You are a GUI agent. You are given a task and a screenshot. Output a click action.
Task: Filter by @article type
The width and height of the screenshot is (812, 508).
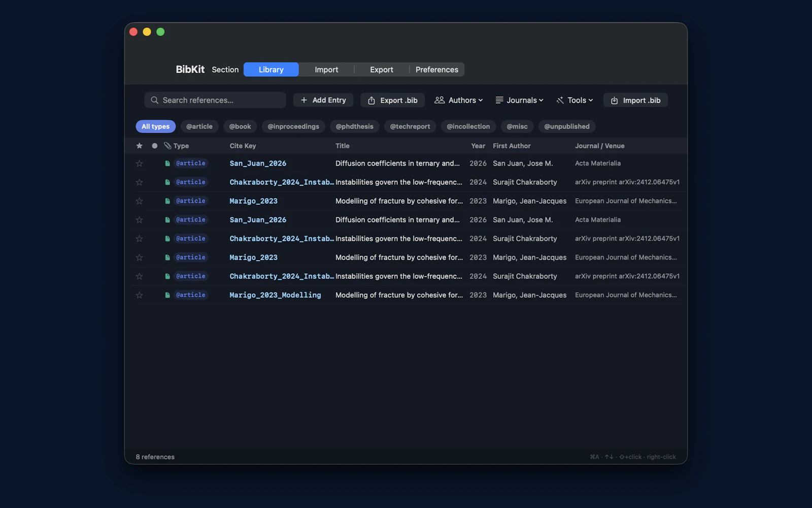click(x=199, y=126)
